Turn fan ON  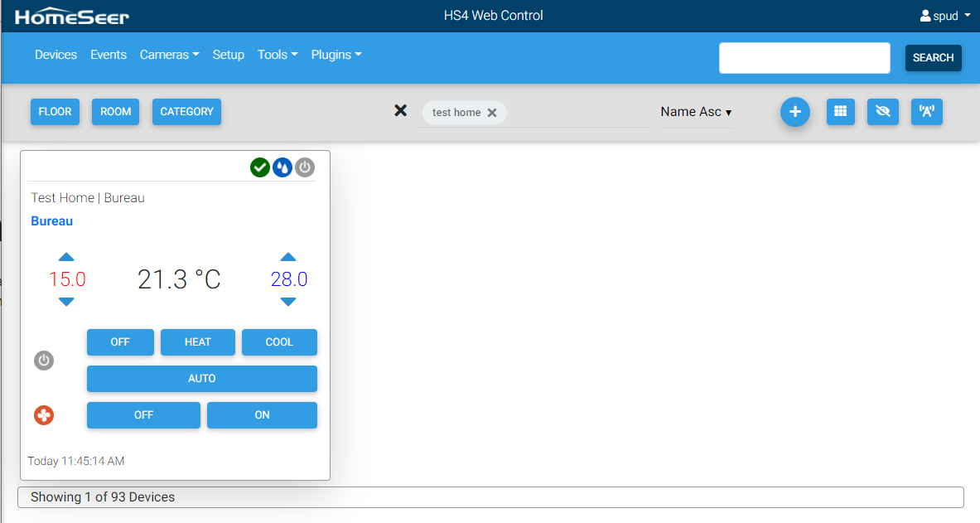262,415
